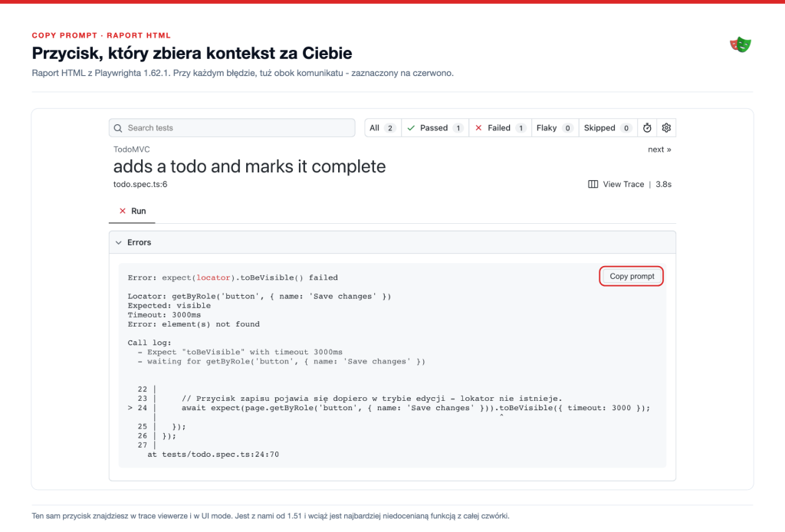Click the TodoMVC breadcrumb
Screen dimensions: 785x532
point(132,149)
